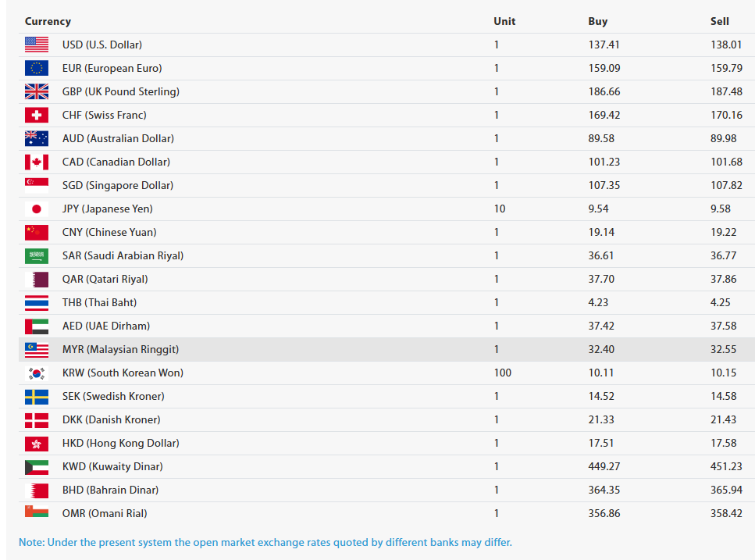Click the South Korean flag icon
Image resolution: width=755 pixels, height=560 pixels.
coord(37,373)
